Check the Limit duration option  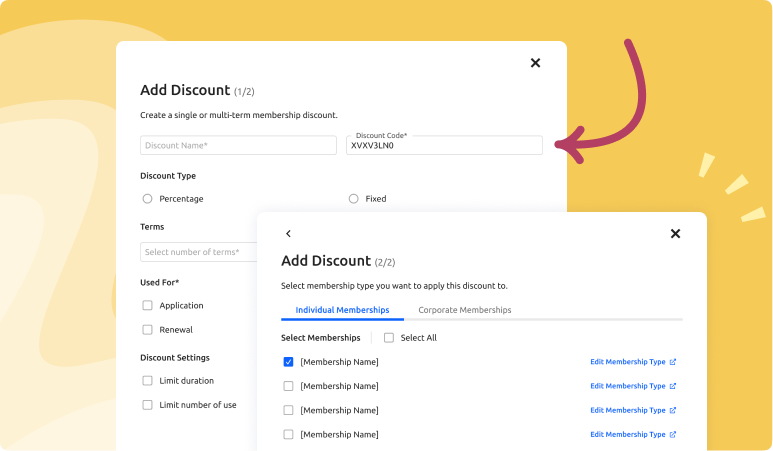[x=148, y=381]
